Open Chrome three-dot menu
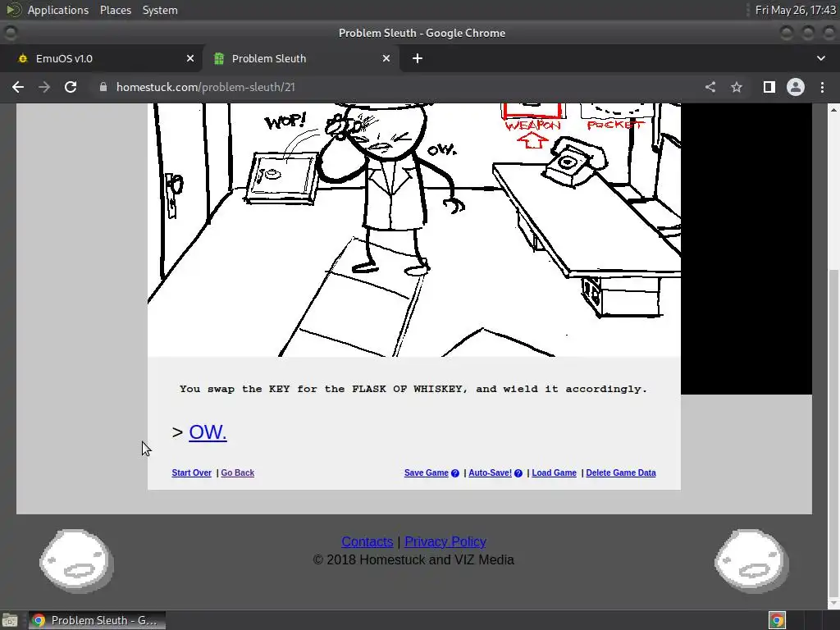This screenshot has height=630, width=840. (822, 87)
